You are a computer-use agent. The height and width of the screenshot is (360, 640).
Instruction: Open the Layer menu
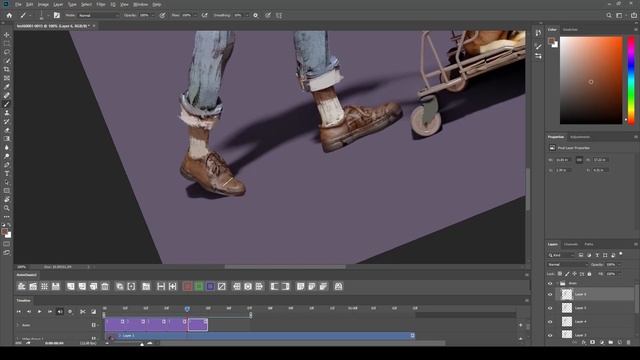58,4
